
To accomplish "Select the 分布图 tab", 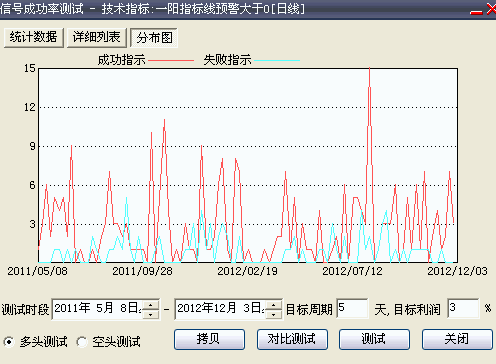I will (154, 37).
